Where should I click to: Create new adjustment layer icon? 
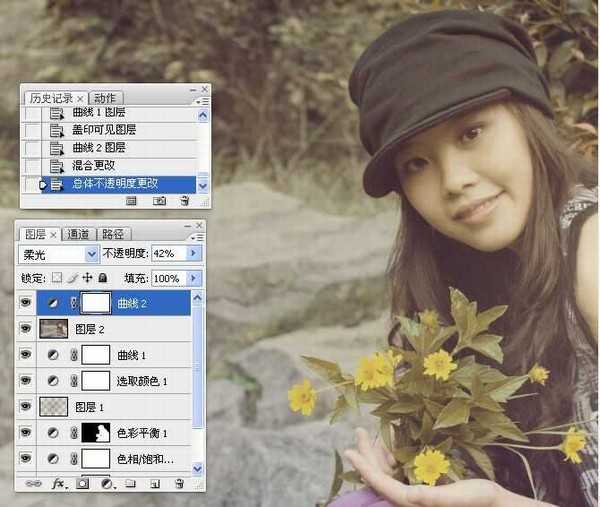(106, 483)
